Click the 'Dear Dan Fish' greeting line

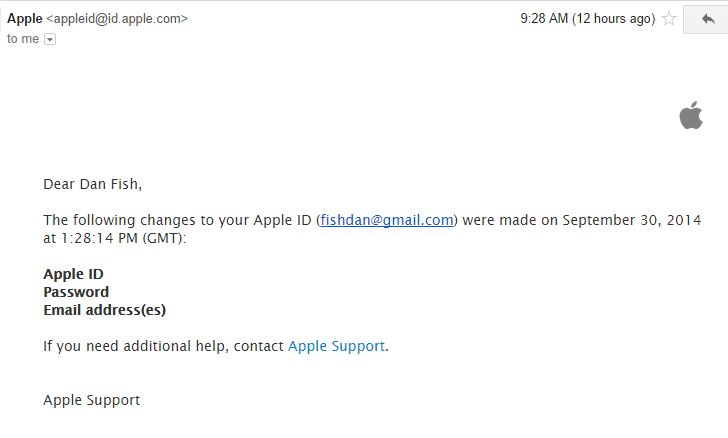(92, 184)
